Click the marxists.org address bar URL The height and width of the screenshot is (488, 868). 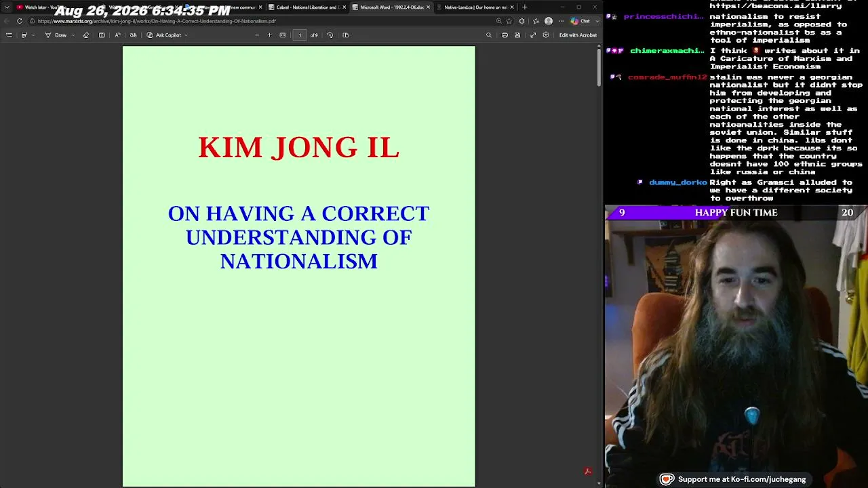tap(157, 21)
